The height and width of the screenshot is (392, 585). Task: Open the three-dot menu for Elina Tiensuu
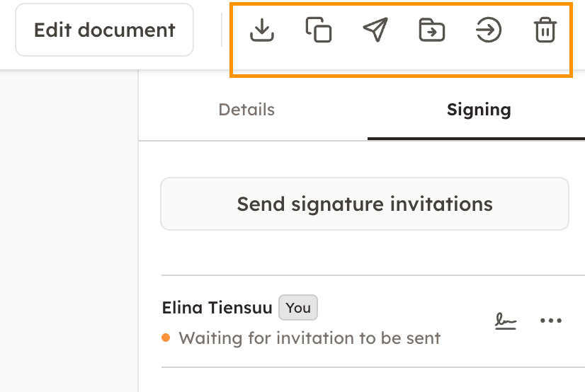[550, 321]
